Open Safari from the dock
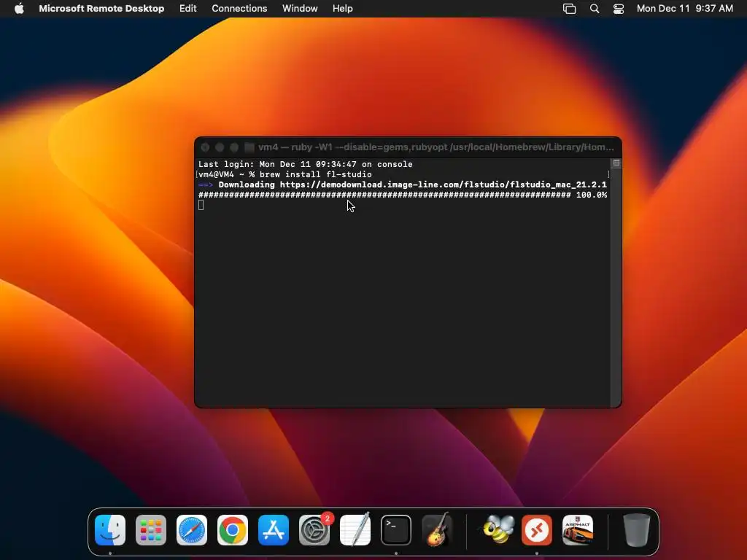The height and width of the screenshot is (560, 747). 192,530
